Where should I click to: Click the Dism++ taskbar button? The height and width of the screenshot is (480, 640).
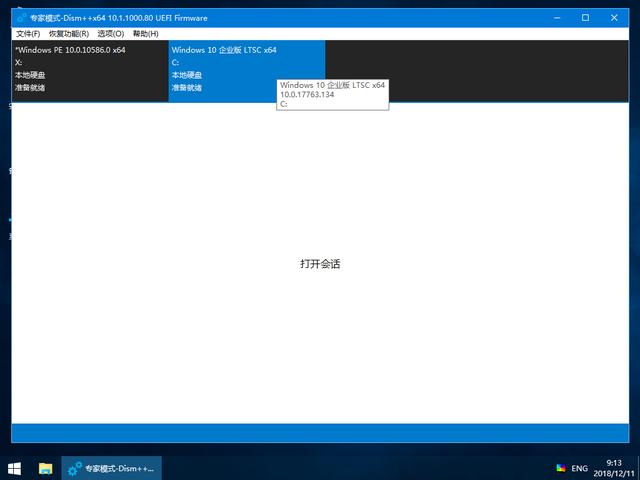pos(111,468)
